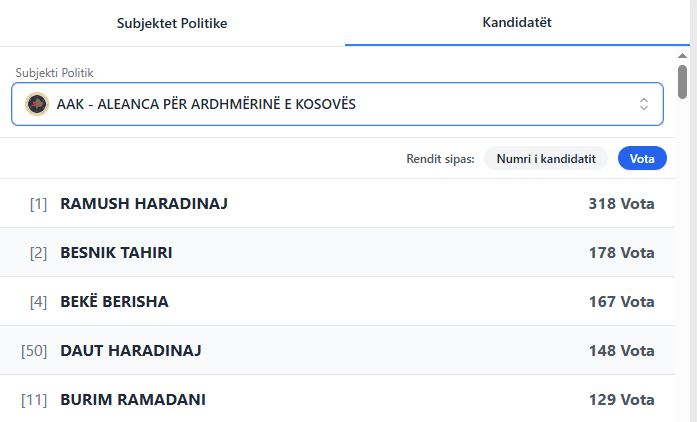Screen dimensions: 697x422
Task: Select the Kandidatët tab
Action: (517, 21)
